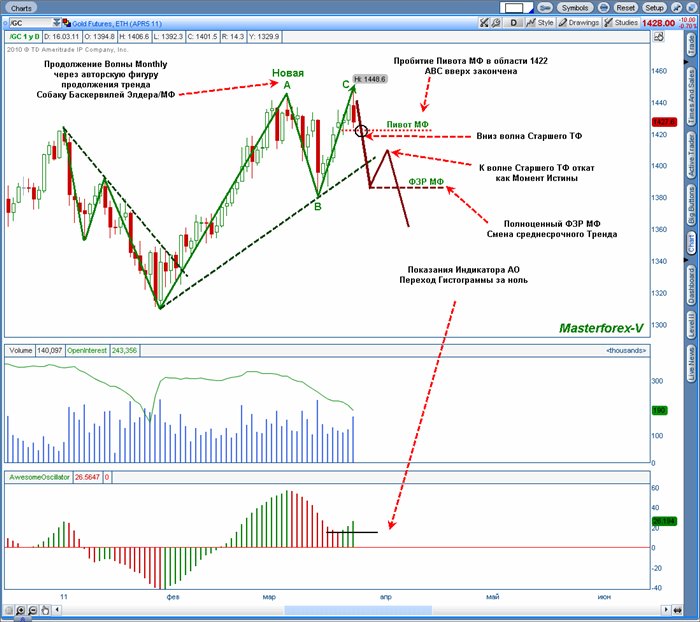Click the zoom in magnifier icon

[21, 610]
